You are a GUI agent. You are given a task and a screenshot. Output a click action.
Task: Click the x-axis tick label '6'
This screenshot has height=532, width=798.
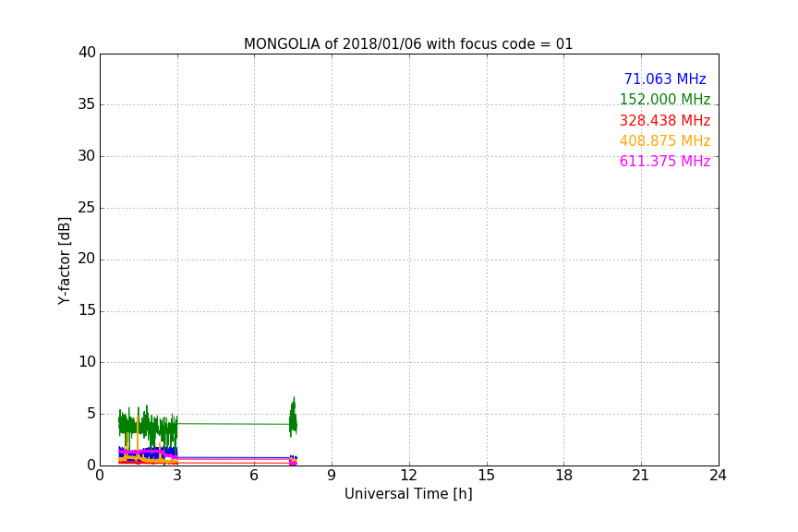pyautogui.click(x=254, y=476)
